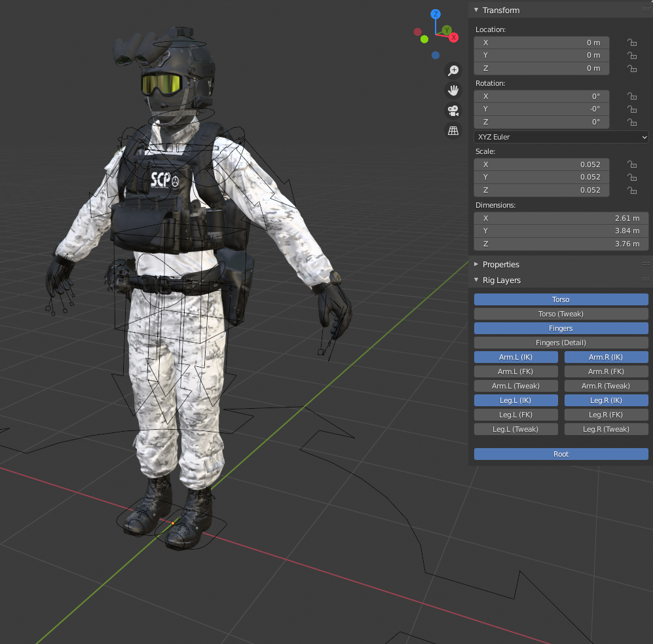The height and width of the screenshot is (644, 653).
Task: Enable the Leg.R (FK) layer
Action: tap(606, 415)
